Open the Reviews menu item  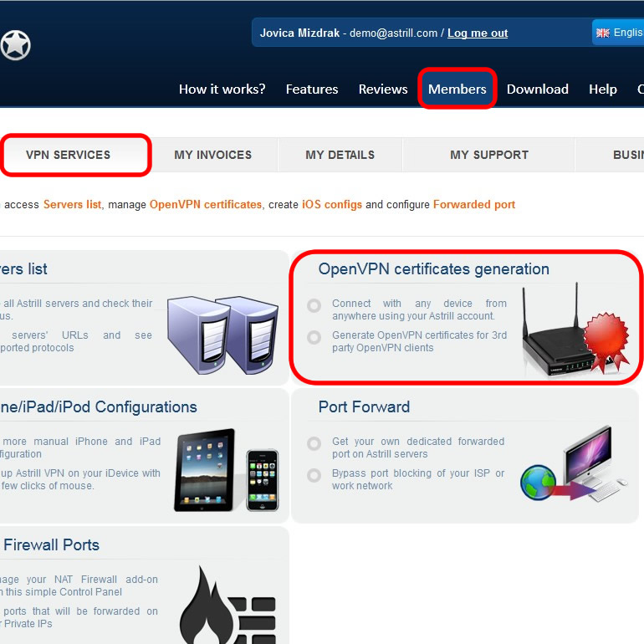383,89
